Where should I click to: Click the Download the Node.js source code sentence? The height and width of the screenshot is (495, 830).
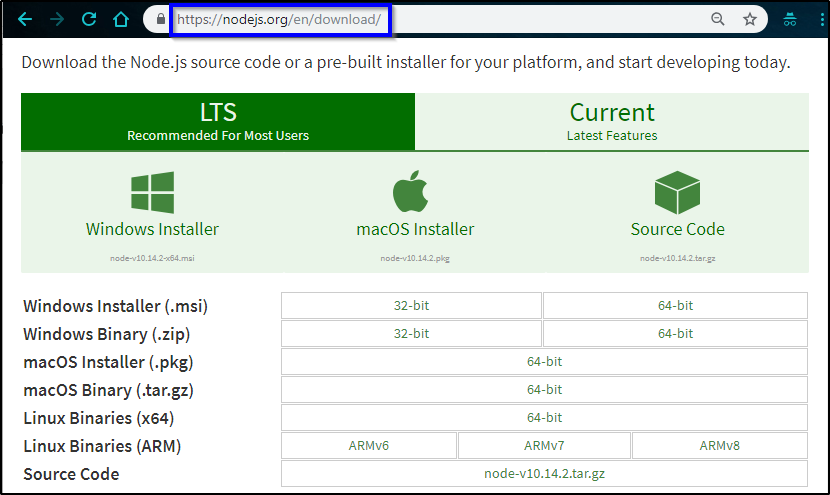405,62
